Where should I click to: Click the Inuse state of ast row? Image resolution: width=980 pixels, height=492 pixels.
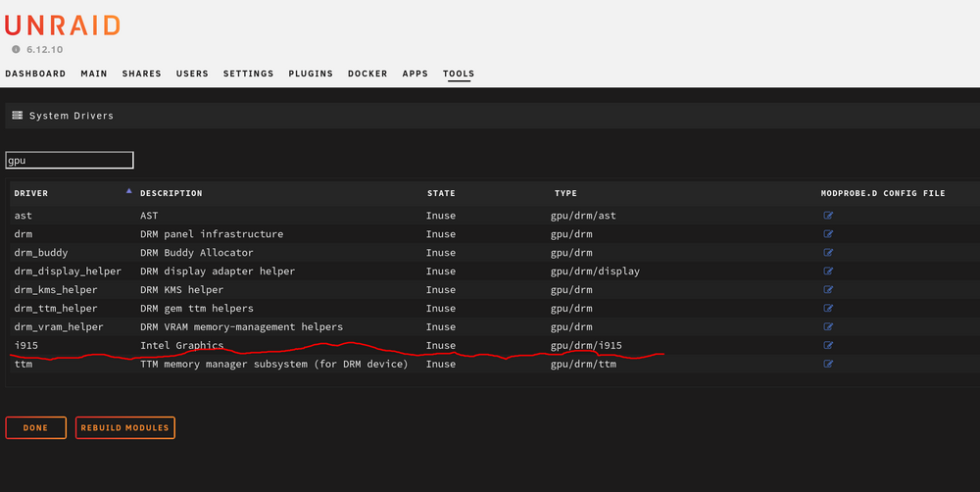coord(441,216)
